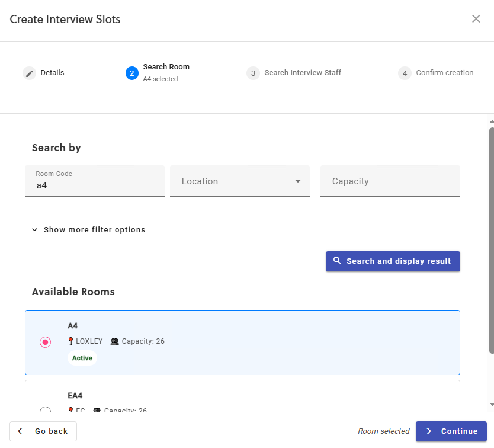The height and width of the screenshot is (448, 494).
Task: Click the Search Room step label
Action: [166, 66]
